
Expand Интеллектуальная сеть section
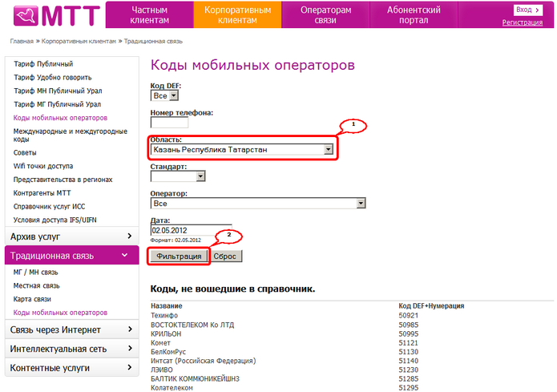[x=71, y=349]
